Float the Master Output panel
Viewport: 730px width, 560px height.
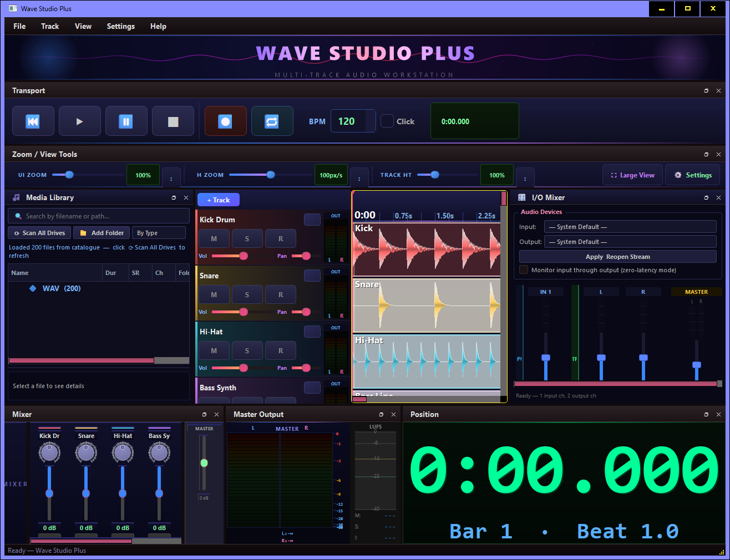(381, 414)
